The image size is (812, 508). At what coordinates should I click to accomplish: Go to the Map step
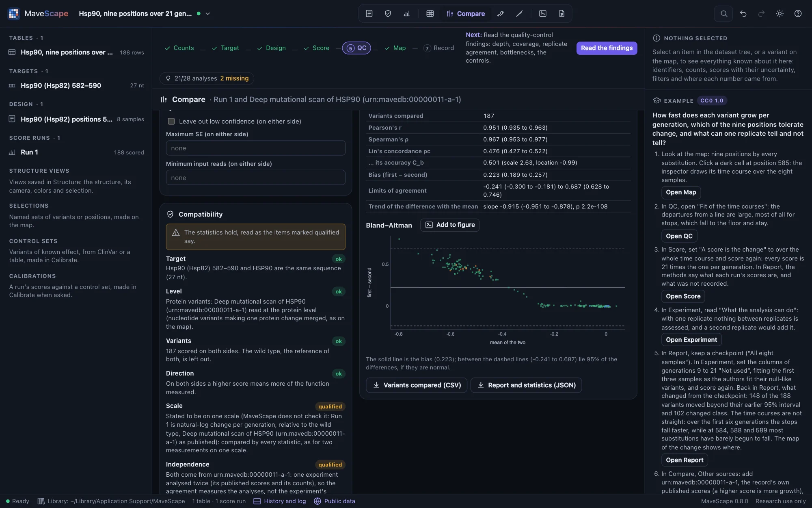[395, 48]
